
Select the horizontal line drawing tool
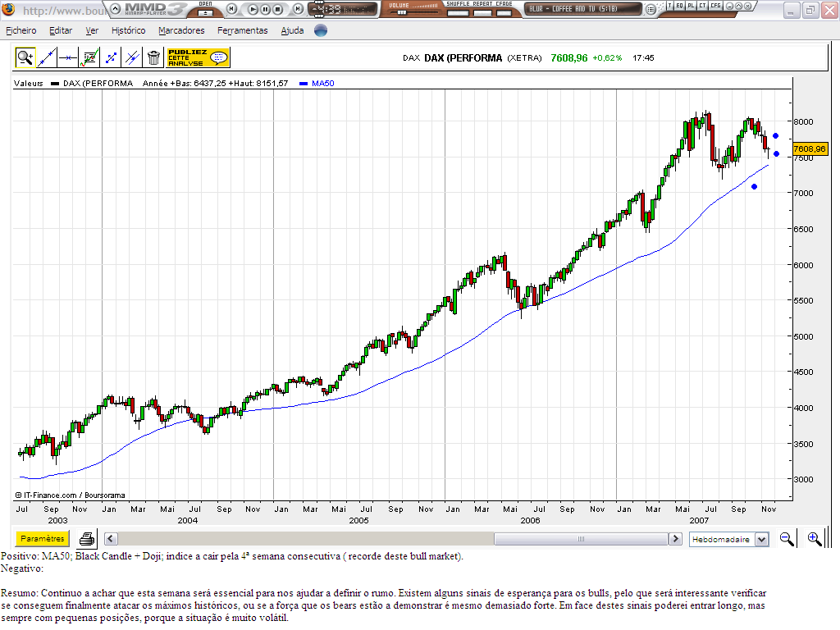tap(68, 57)
